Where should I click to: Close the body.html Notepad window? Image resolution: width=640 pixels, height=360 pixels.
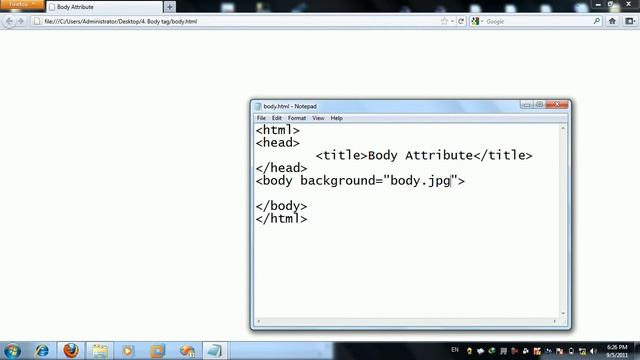(557, 105)
